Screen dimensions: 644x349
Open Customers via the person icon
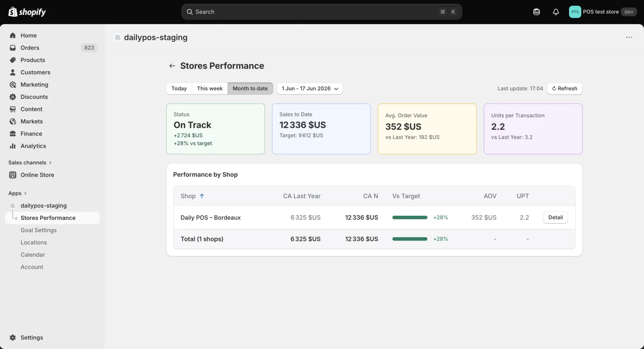tap(13, 72)
